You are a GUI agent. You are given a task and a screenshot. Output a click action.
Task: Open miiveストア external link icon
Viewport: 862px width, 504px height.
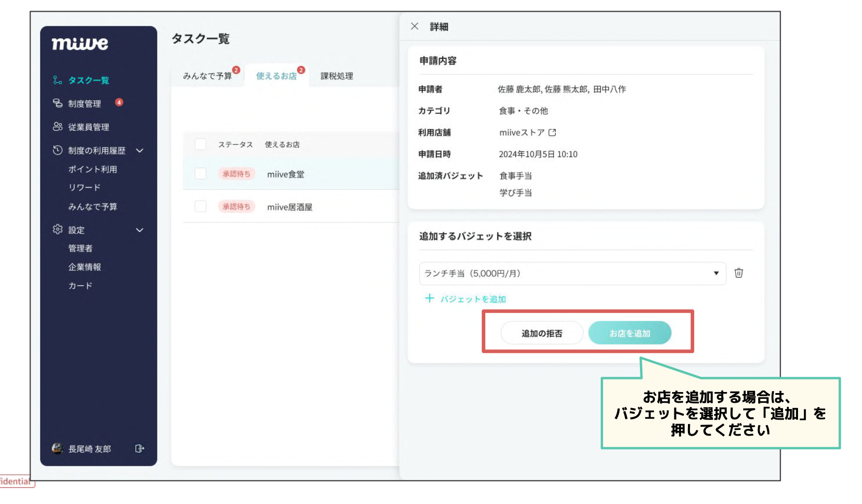pyautogui.click(x=552, y=133)
